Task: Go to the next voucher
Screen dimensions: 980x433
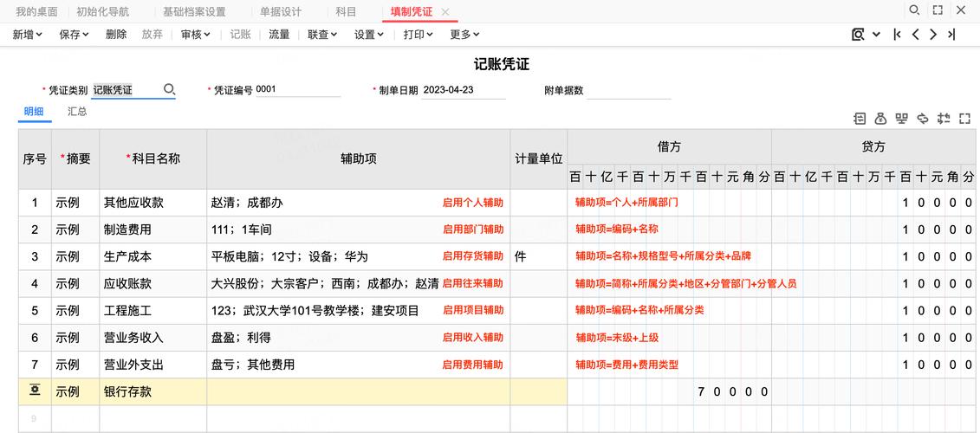Action: click(933, 35)
